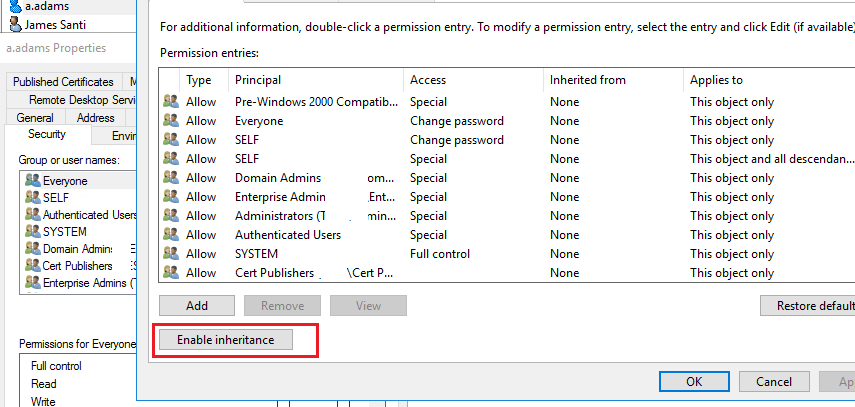This screenshot has width=855, height=407.
Task: Open the Published Certificates tab
Action: 63,82
